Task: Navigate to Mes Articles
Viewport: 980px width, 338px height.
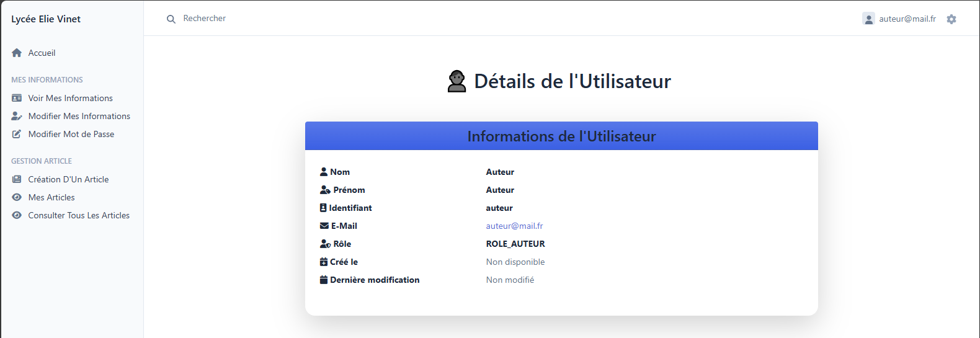Action: (x=51, y=197)
